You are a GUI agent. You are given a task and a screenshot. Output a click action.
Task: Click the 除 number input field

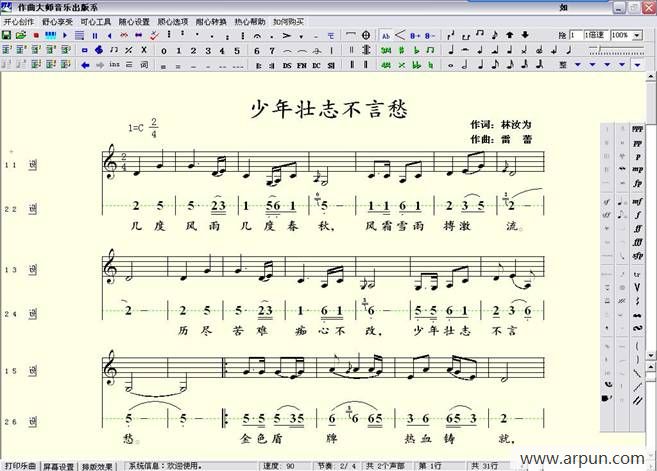point(578,35)
